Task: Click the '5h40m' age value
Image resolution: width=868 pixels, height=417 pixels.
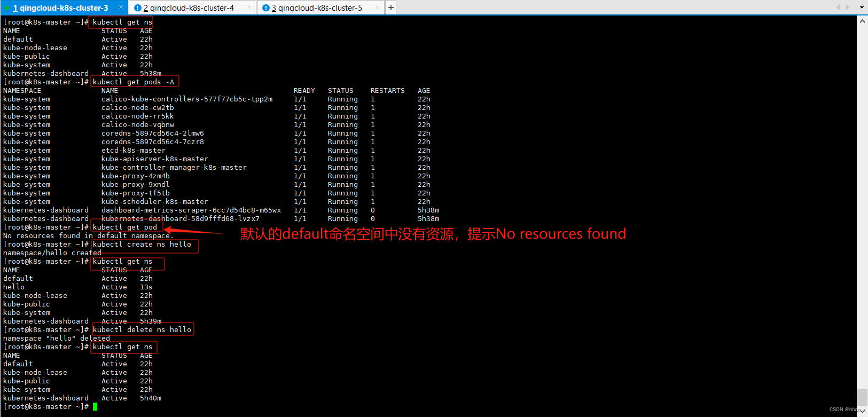Action: click(x=151, y=398)
